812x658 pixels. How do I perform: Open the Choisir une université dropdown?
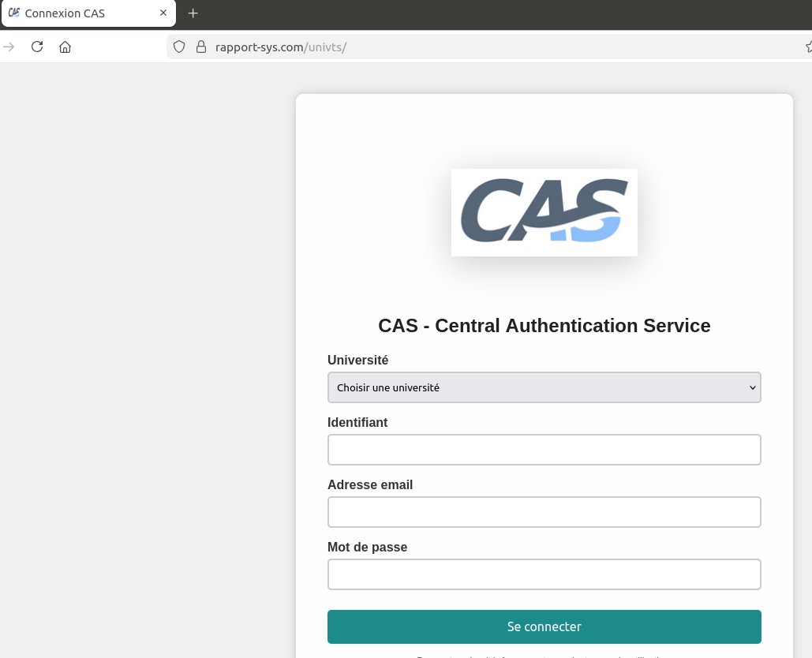coord(544,387)
